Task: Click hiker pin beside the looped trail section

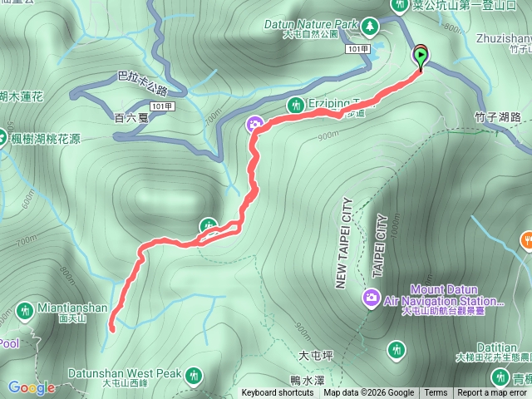Action: coord(209,225)
